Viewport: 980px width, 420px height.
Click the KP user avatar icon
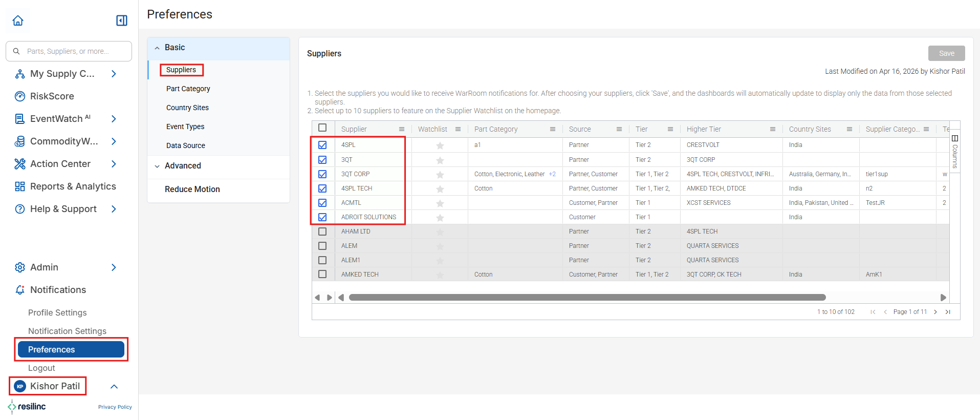[20, 386]
